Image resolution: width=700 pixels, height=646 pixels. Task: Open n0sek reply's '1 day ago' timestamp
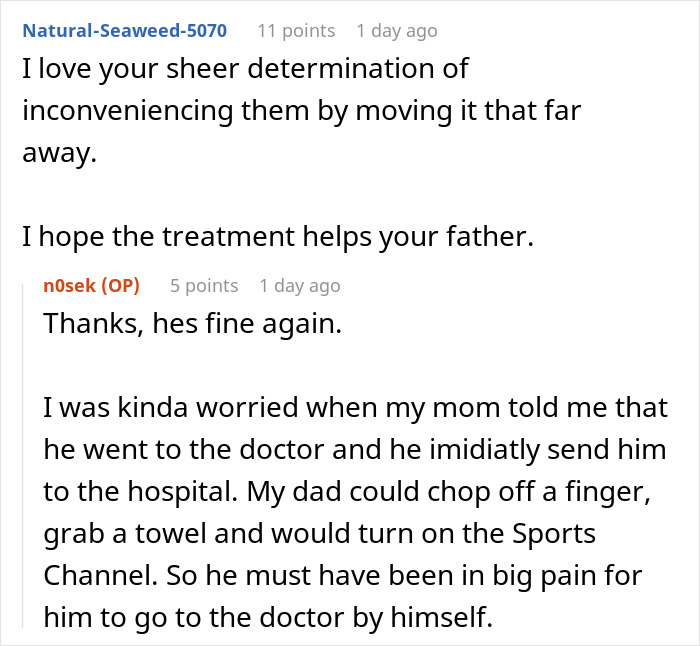point(299,286)
